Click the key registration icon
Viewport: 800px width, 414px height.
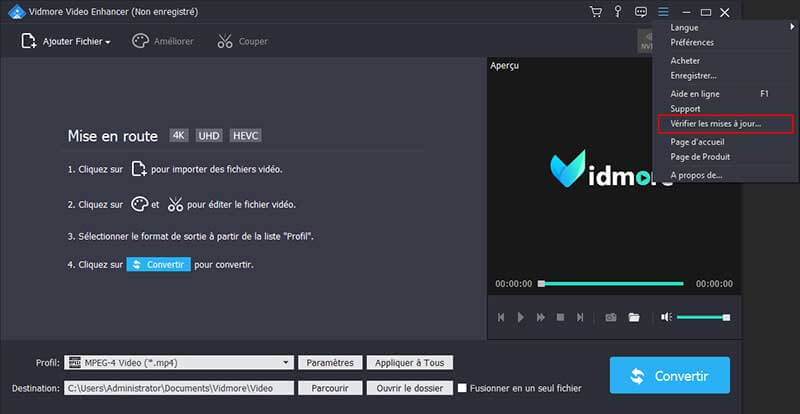[619, 12]
